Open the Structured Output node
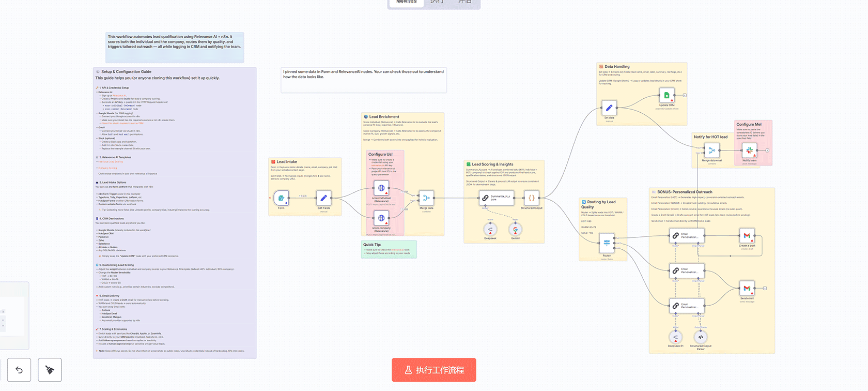 coord(531,198)
